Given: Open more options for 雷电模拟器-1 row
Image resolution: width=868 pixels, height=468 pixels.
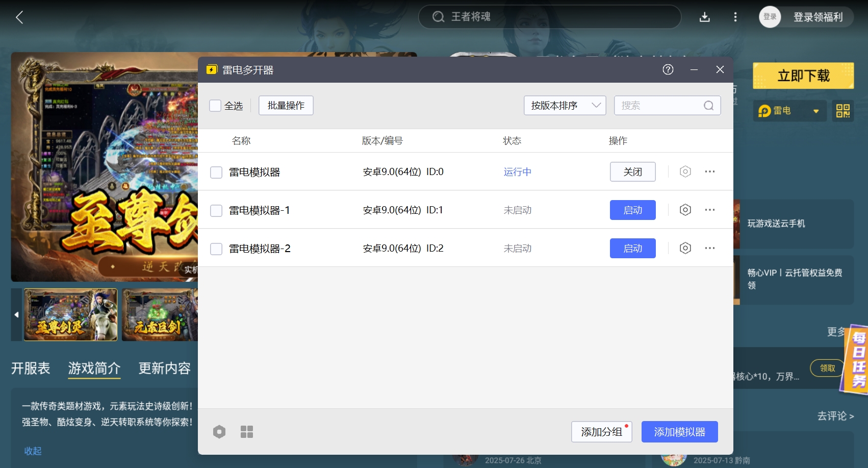Looking at the screenshot, I should [x=710, y=210].
